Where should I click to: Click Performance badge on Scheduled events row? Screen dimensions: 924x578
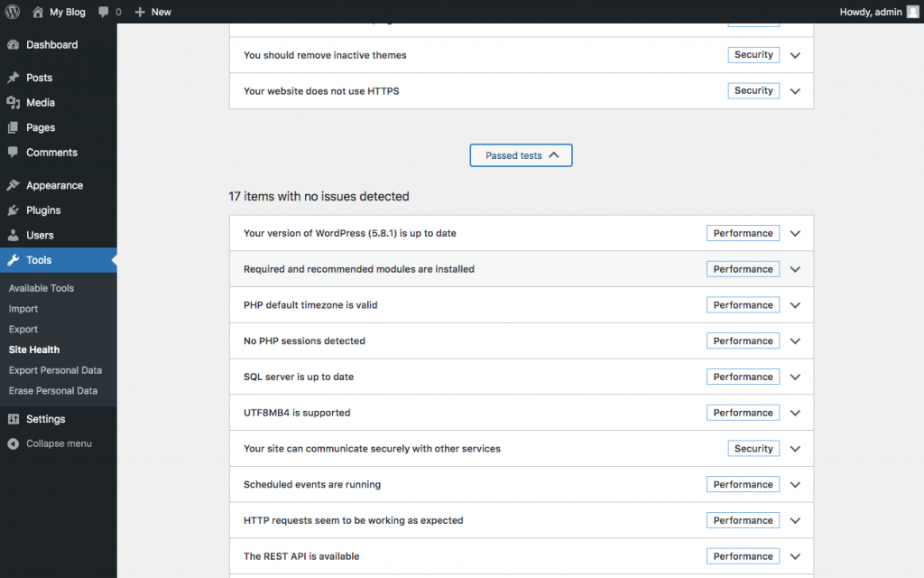tap(744, 485)
